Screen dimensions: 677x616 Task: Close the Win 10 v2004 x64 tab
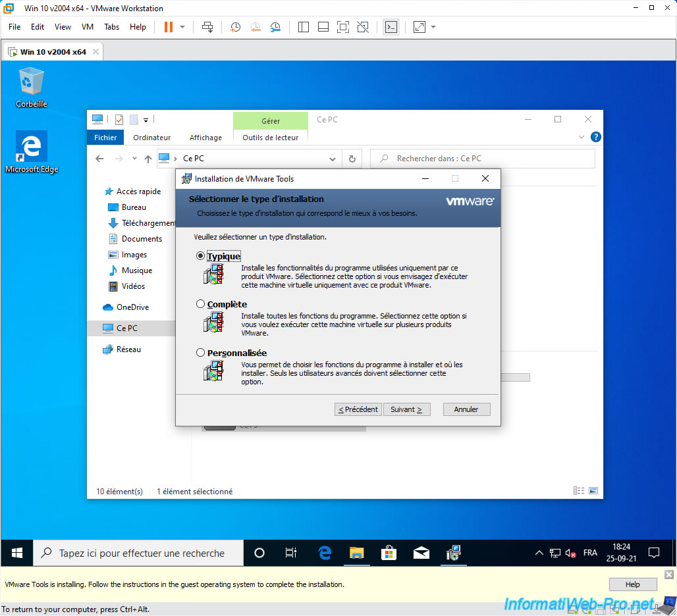pos(96,52)
